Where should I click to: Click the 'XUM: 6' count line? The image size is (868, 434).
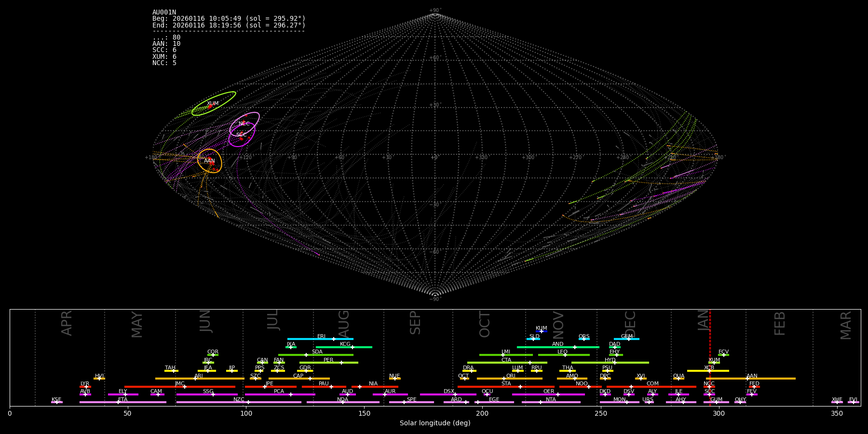(164, 57)
